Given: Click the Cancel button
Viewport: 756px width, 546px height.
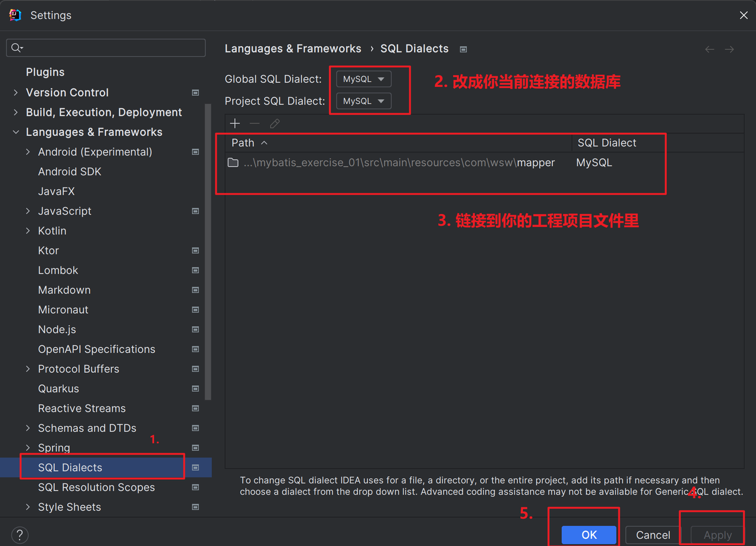Looking at the screenshot, I should pos(653,535).
